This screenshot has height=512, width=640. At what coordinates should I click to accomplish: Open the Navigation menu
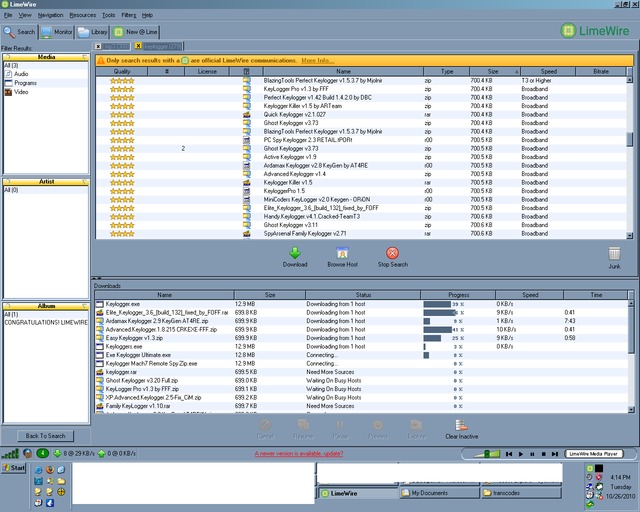(50, 15)
